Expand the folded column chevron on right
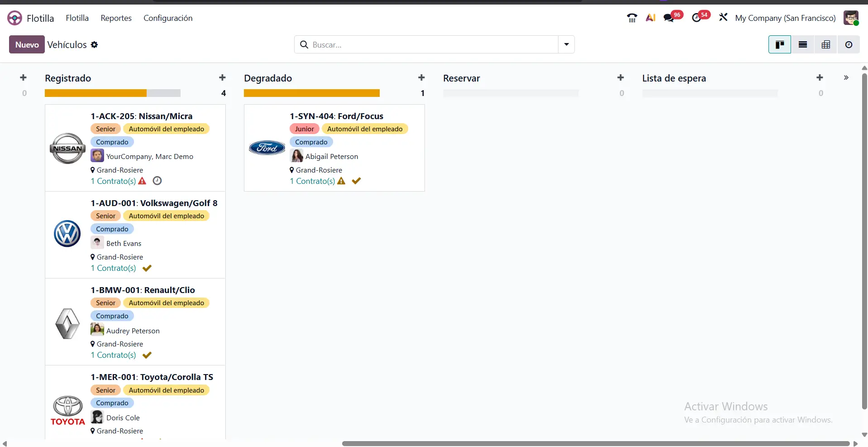 846,78
